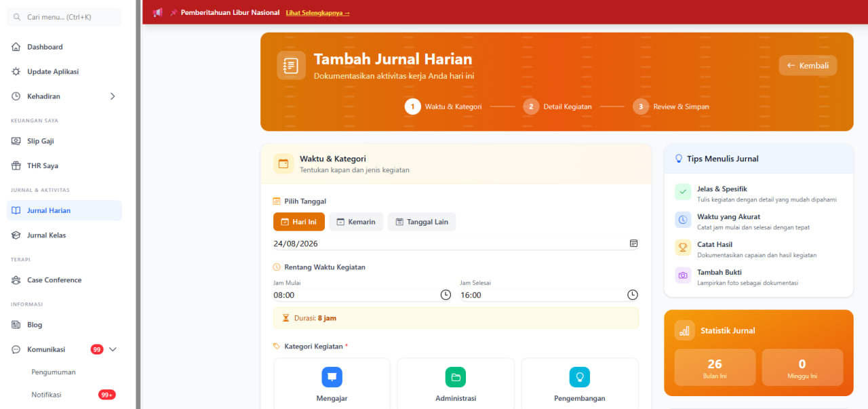Go to Slip Gaji page

coord(64,141)
